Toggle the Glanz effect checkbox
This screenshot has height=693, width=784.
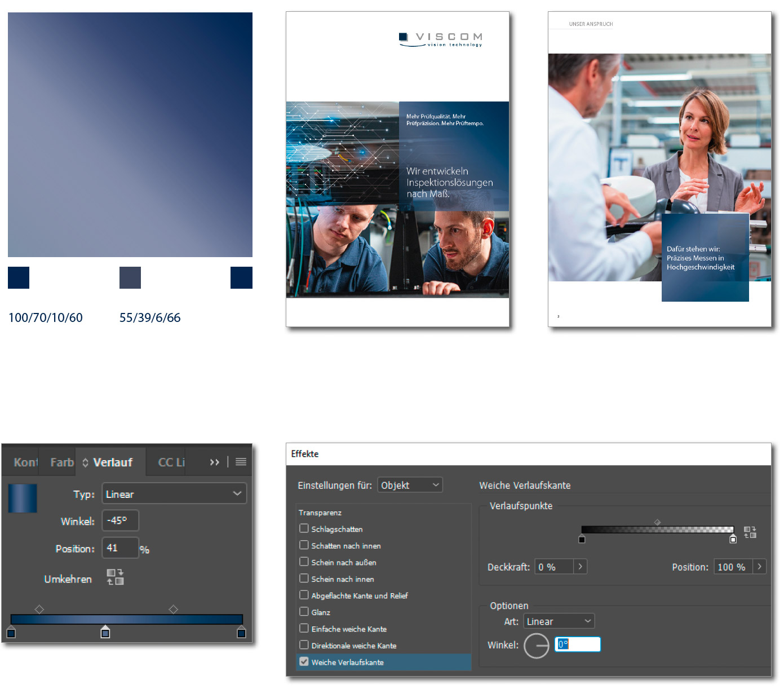304,612
